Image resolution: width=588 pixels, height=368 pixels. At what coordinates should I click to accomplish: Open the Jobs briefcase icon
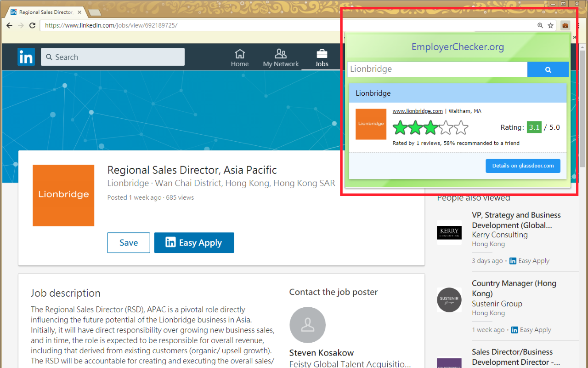tap(322, 53)
